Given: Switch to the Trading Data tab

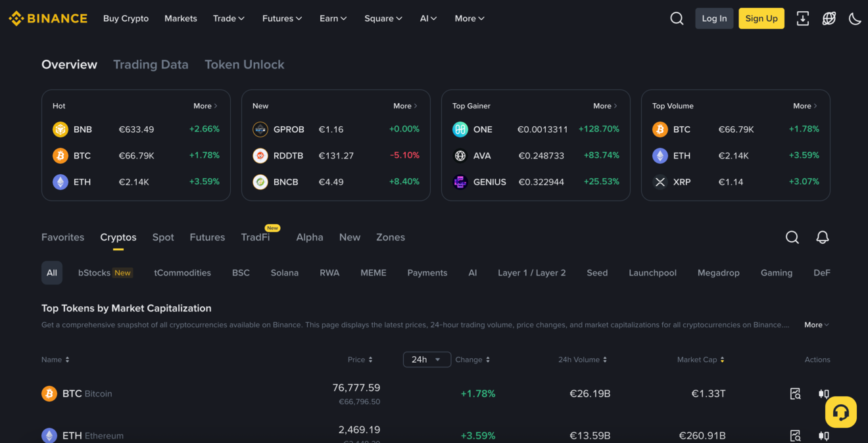Looking at the screenshot, I should [x=151, y=64].
